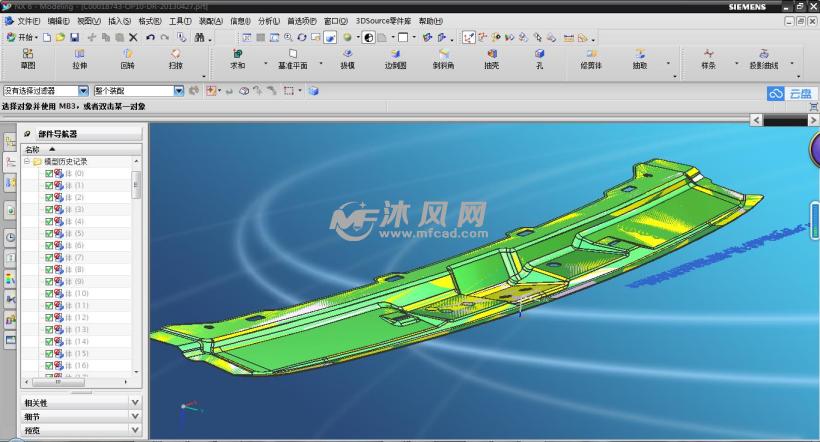820x442 pixels.
Task: Uncheck the checkbox for 体 (16)
Action: pyautogui.click(x=49, y=366)
